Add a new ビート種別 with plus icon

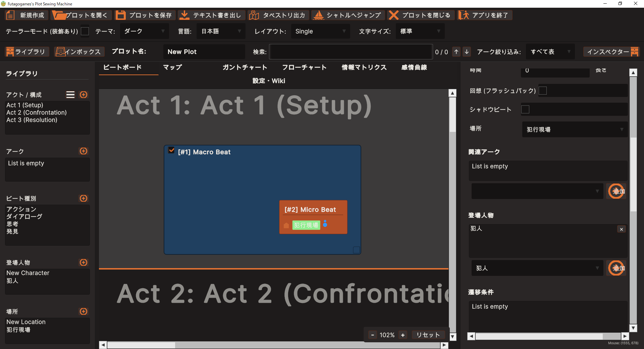[x=84, y=198]
